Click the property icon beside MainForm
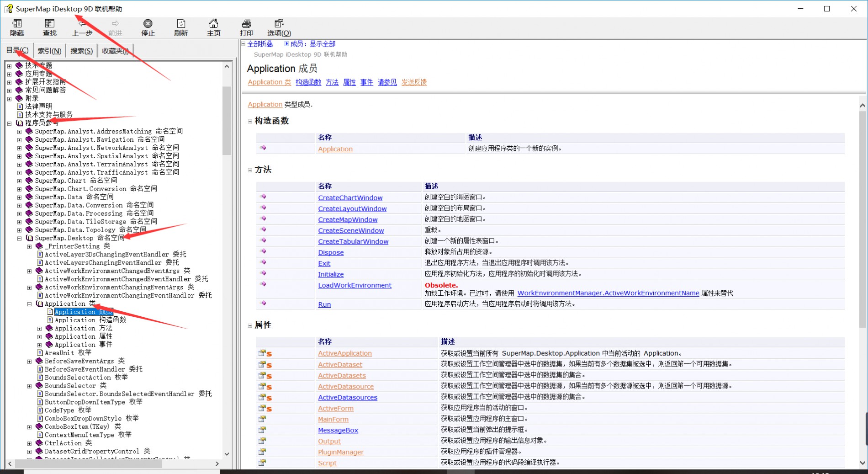This screenshot has width=868, height=474. tap(262, 419)
